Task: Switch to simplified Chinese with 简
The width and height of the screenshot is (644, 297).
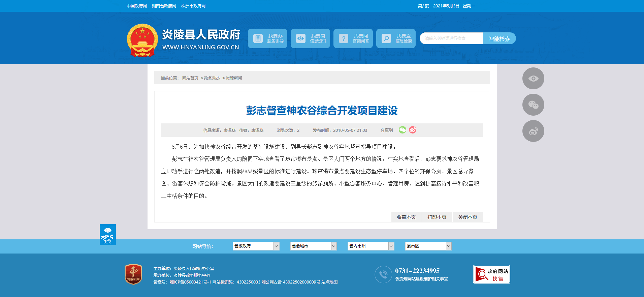Action: click(x=420, y=6)
